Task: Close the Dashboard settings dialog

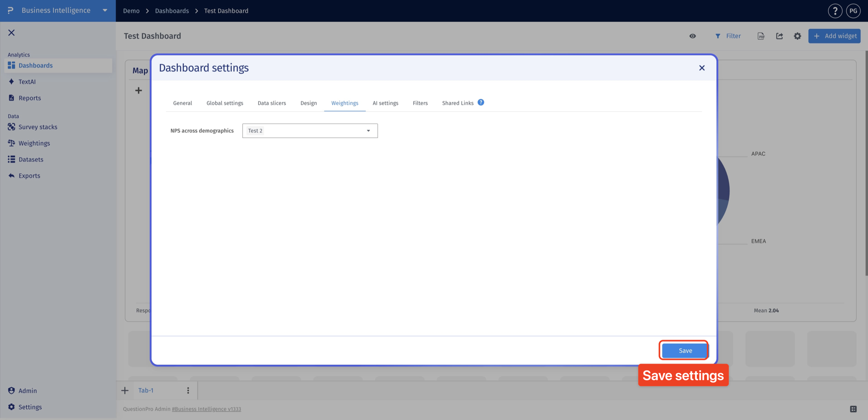Action: [x=702, y=68]
